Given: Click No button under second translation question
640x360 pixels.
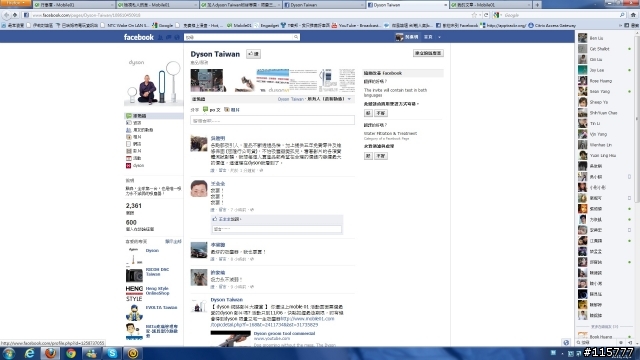Looking at the screenshot, I should tap(381, 156).
